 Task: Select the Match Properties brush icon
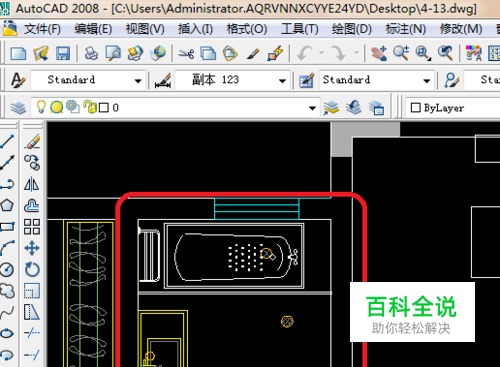(253, 53)
